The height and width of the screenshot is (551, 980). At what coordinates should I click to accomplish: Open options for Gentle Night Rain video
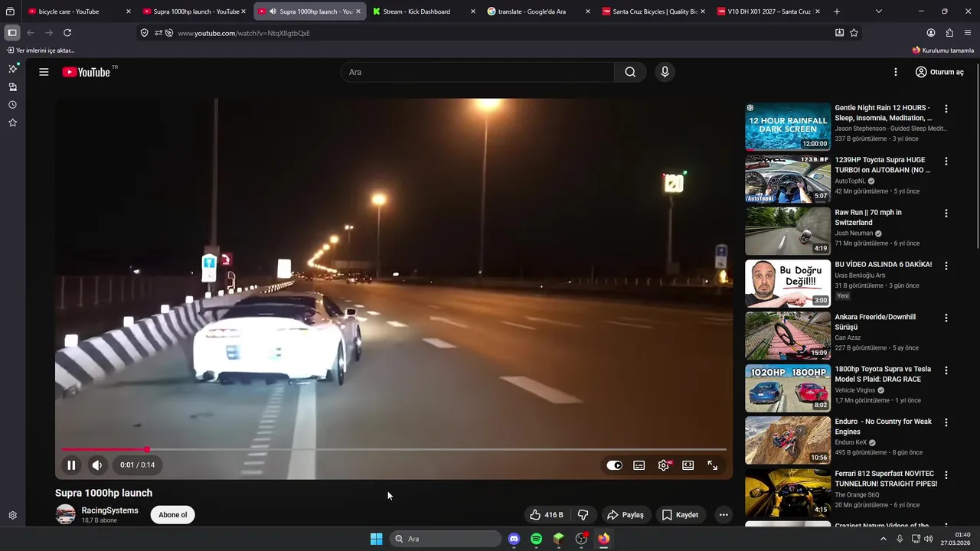[x=946, y=109]
